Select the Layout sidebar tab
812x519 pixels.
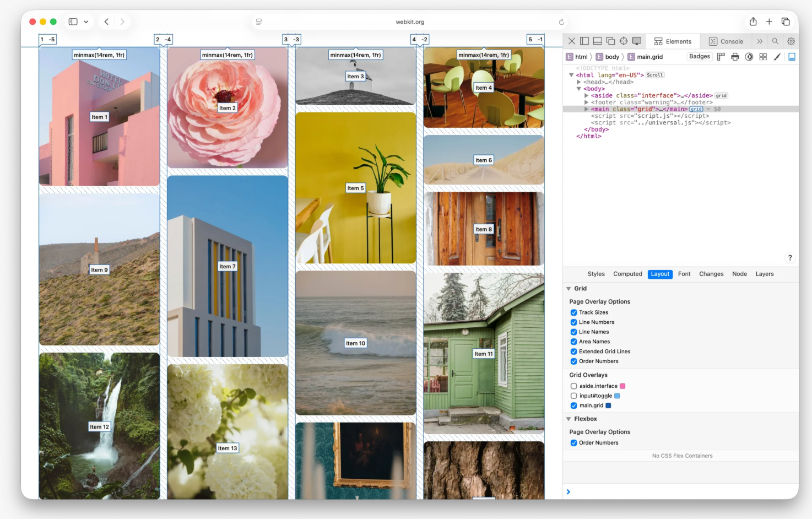click(x=660, y=274)
